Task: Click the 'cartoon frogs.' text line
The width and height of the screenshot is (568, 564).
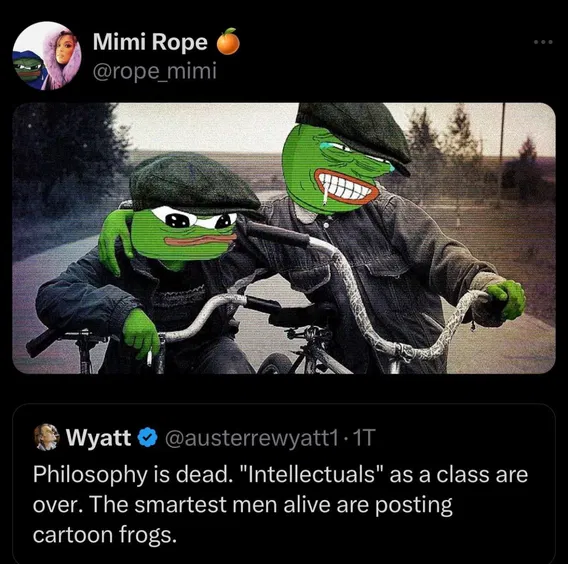Action: [105, 535]
